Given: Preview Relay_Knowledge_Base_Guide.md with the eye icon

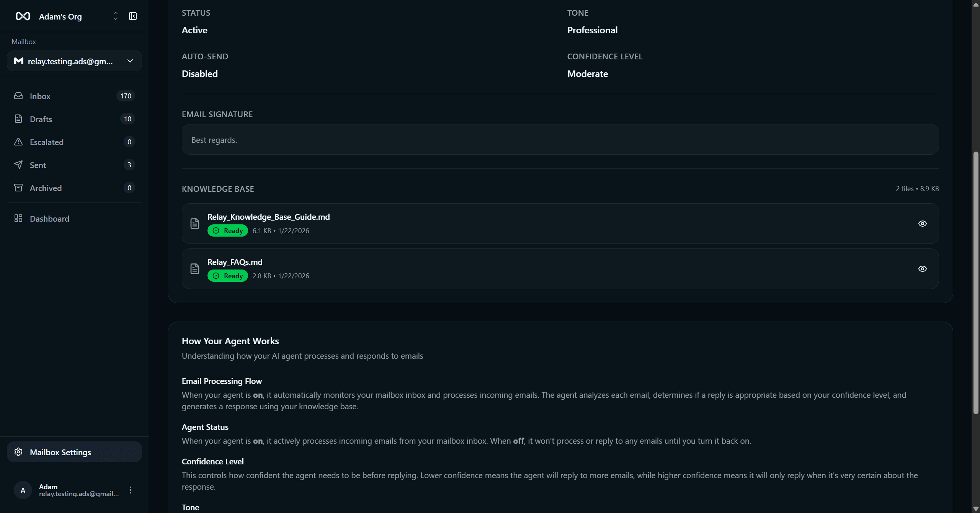Looking at the screenshot, I should (923, 223).
